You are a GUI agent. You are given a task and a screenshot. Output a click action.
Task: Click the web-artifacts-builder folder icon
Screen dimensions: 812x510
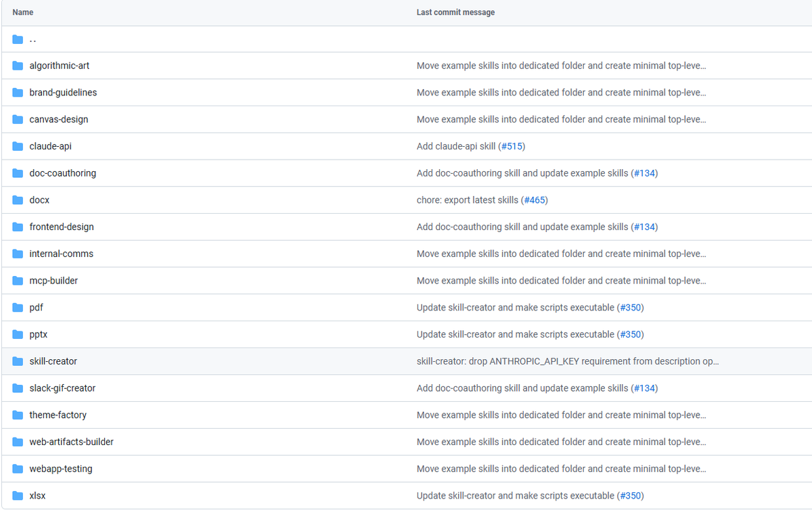18,442
